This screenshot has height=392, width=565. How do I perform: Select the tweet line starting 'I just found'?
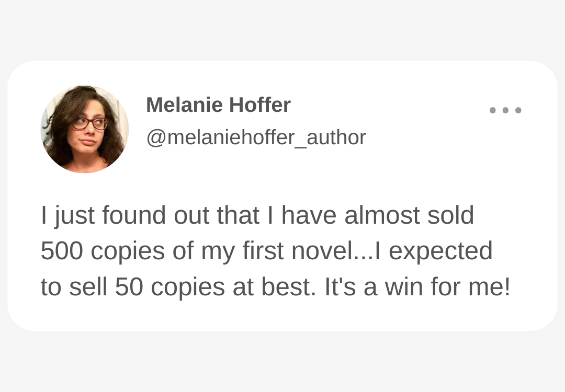[257, 216]
